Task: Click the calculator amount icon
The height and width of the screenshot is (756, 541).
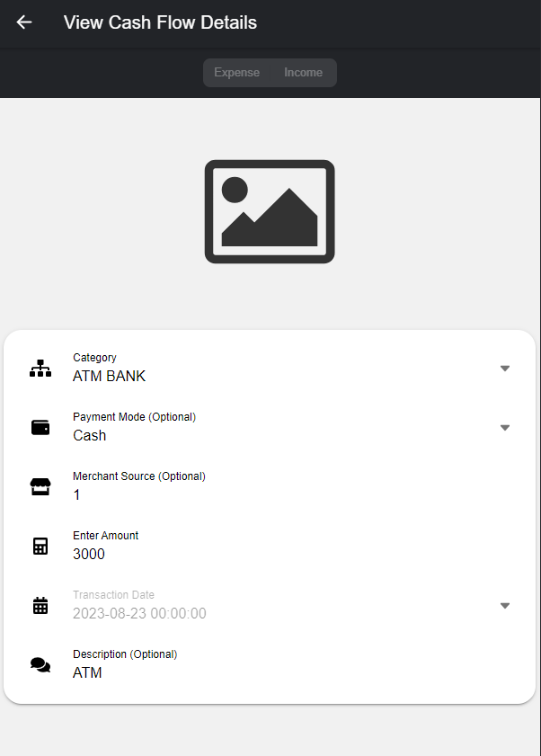Action: point(40,547)
